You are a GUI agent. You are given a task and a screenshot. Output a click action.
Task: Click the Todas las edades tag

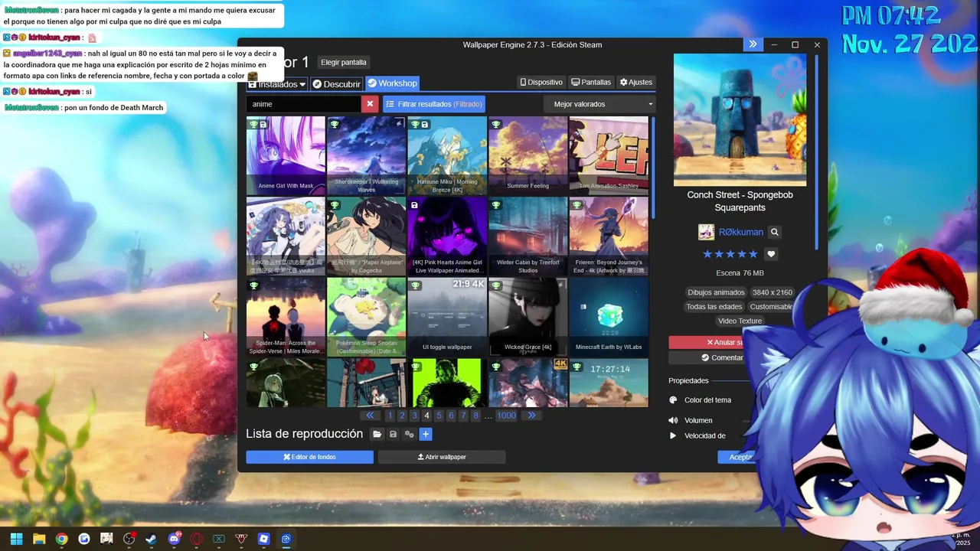click(714, 307)
